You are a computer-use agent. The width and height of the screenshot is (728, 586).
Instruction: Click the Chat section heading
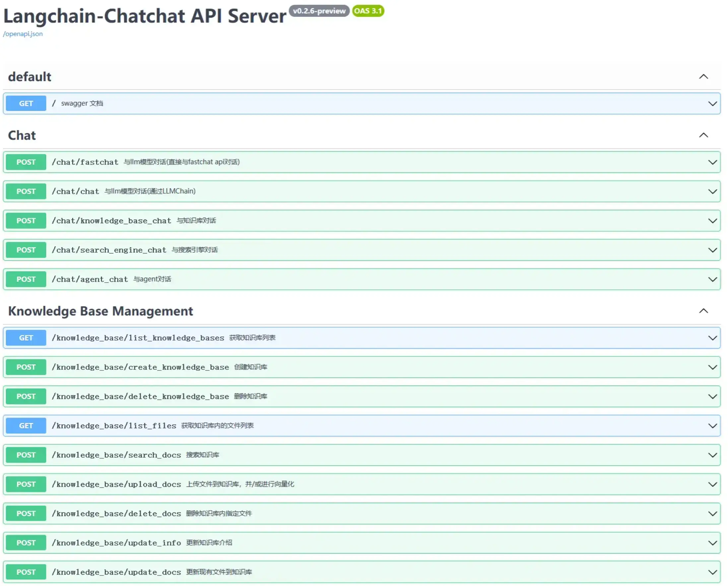click(x=22, y=135)
